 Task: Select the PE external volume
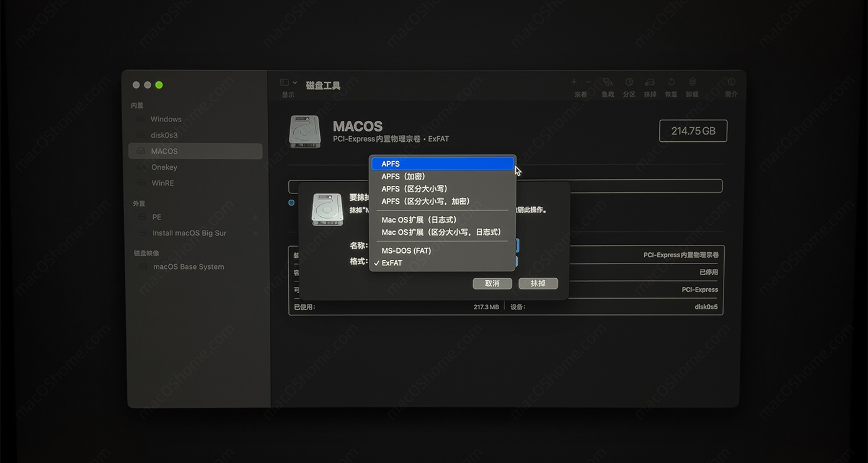click(x=195, y=218)
